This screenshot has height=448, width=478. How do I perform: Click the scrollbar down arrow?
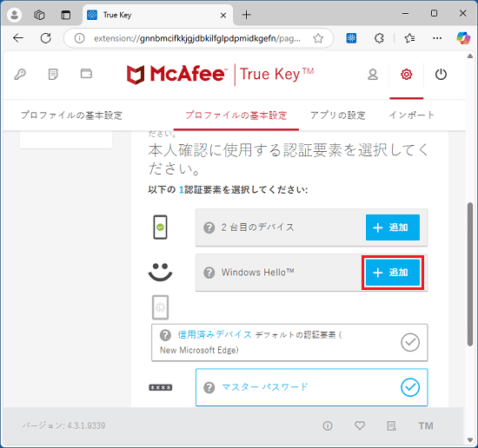coord(470,440)
